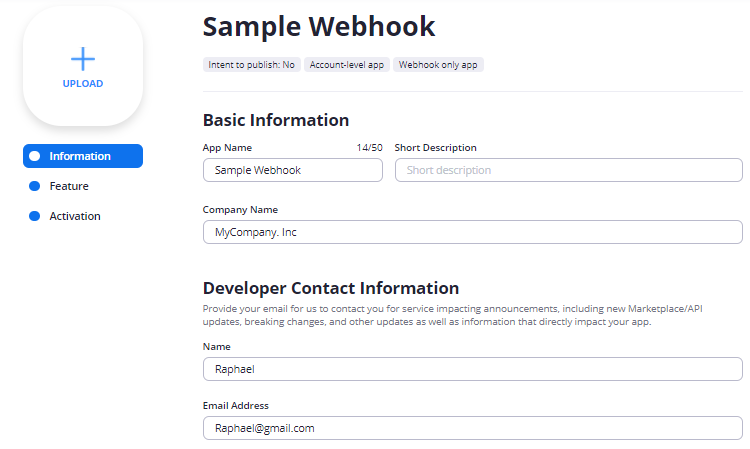The width and height of the screenshot is (750, 449).
Task: Focus the Email Address input field
Action: (472, 428)
